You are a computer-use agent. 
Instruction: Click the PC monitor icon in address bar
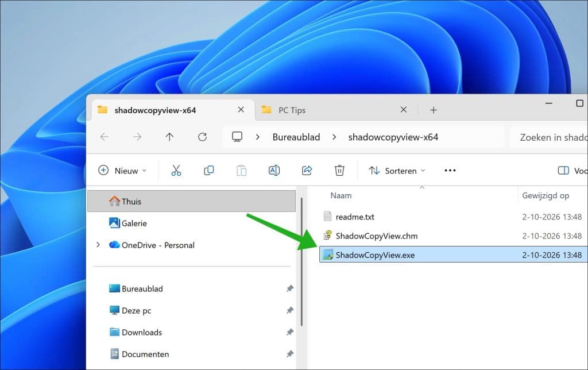(x=237, y=137)
